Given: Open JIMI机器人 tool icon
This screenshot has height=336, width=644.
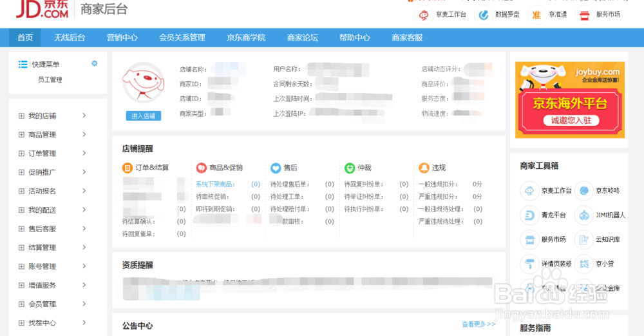Looking at the screenshot, I should pyautogui.click(x=584, y=215).
